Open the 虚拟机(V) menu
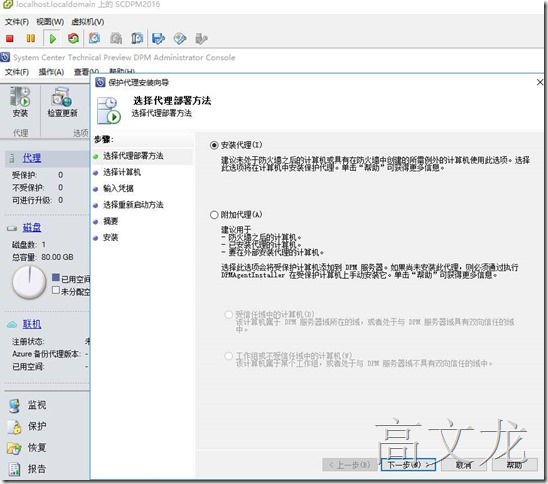The width and height of the screenshot is (548, 484). (88, 22)
